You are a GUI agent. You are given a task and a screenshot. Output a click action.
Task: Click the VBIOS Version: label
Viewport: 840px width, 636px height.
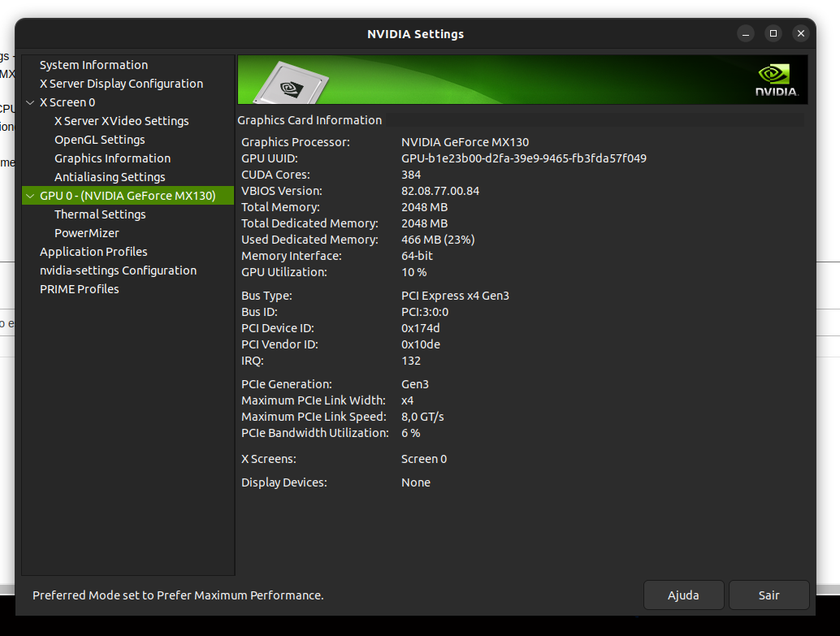click(x=282, y=191)
